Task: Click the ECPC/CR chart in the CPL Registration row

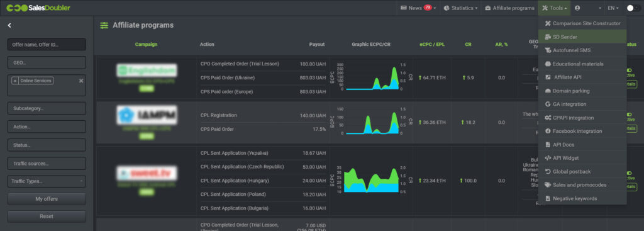Action: click(x=372, y=121)
